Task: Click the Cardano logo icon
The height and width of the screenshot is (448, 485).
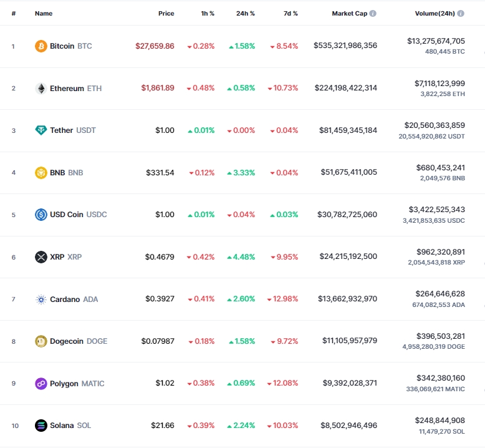Action: coord(41,299)
